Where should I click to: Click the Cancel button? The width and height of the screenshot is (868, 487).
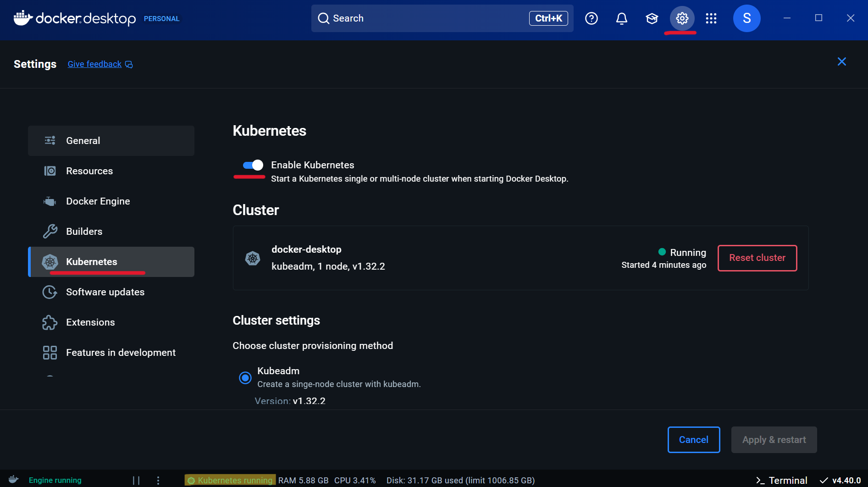(694, 440)
